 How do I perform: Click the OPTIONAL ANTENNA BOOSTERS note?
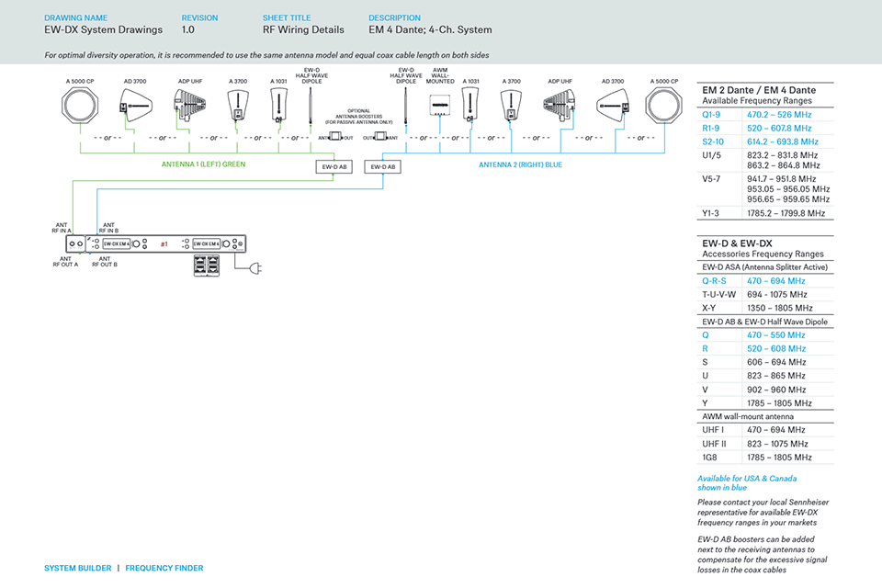(359, 117)
